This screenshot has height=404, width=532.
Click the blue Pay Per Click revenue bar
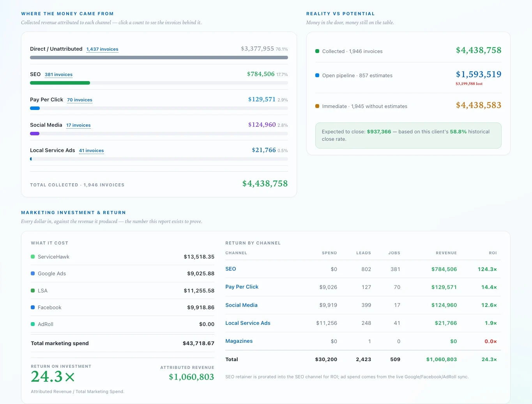(35, 108)
